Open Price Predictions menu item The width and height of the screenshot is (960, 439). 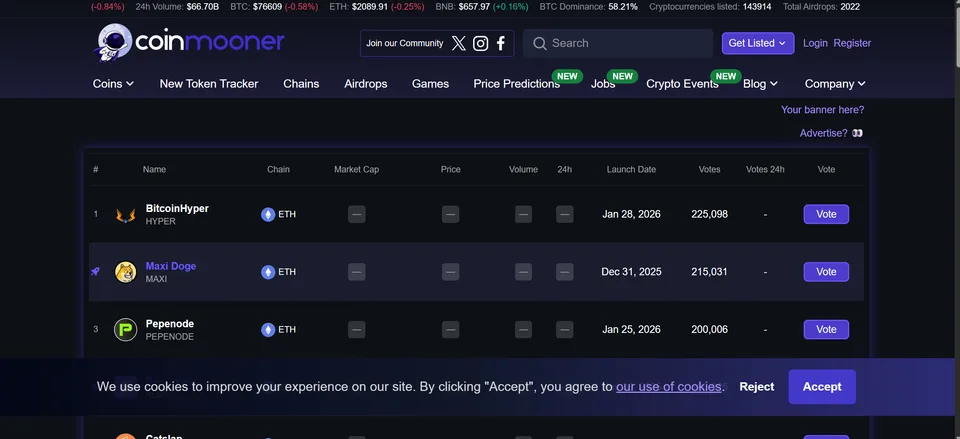coord(516,84)
